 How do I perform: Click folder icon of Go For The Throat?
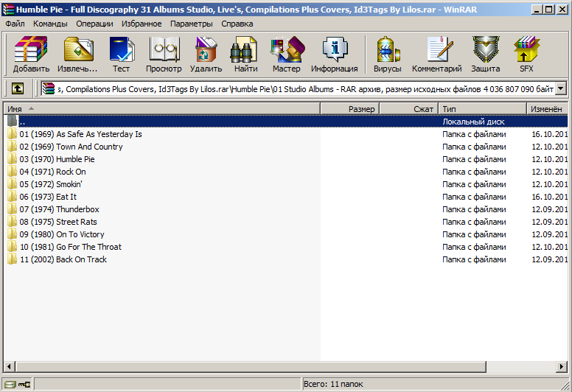pyautogui.click(x=12, y=247)
